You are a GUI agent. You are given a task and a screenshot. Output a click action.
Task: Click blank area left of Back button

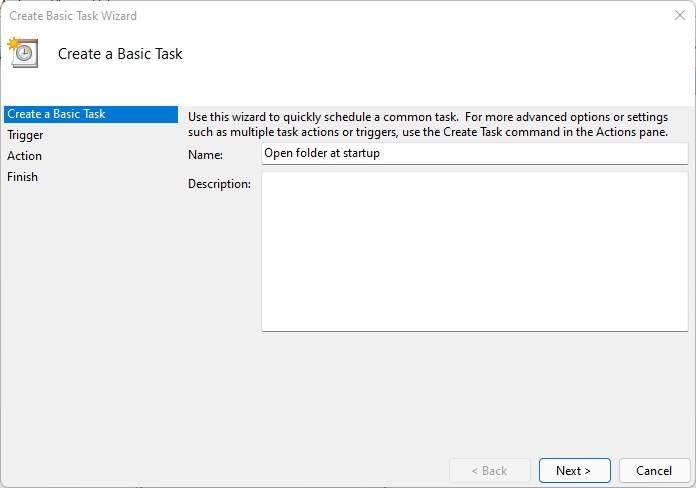(x=300, y=468)
